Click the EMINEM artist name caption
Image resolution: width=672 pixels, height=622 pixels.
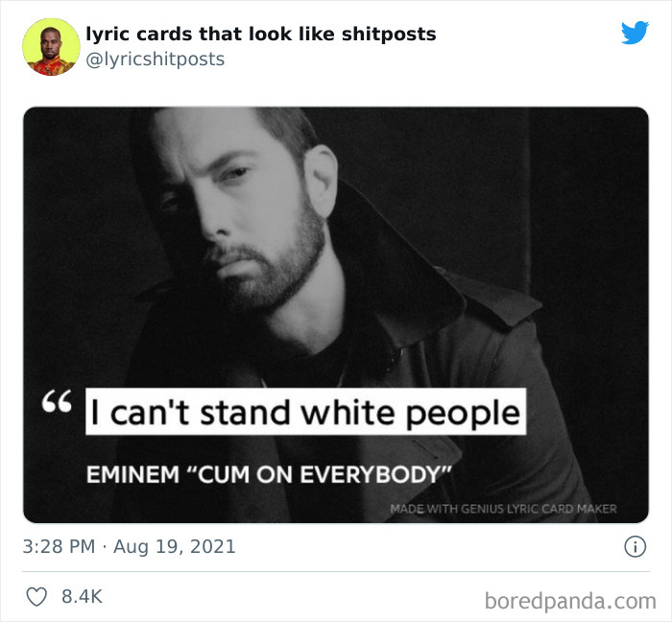[x=132, y=474]
